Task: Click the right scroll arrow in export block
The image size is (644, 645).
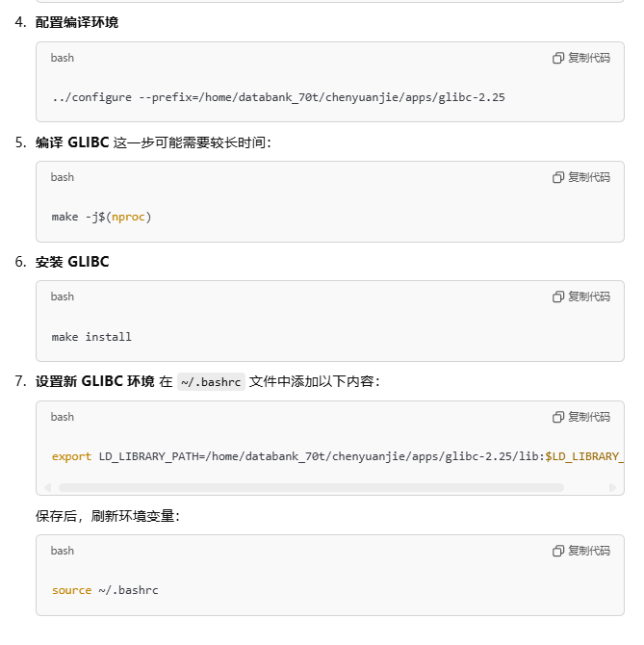Action: point(613,487)
